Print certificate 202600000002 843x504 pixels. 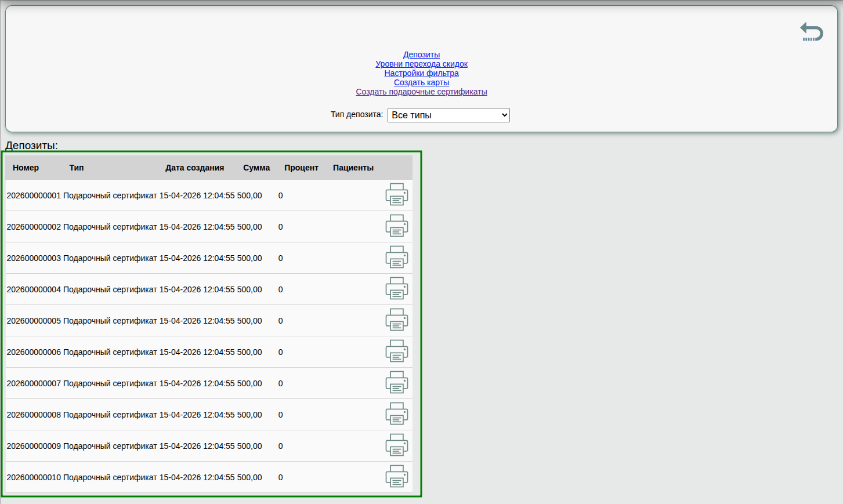point(397,226)
